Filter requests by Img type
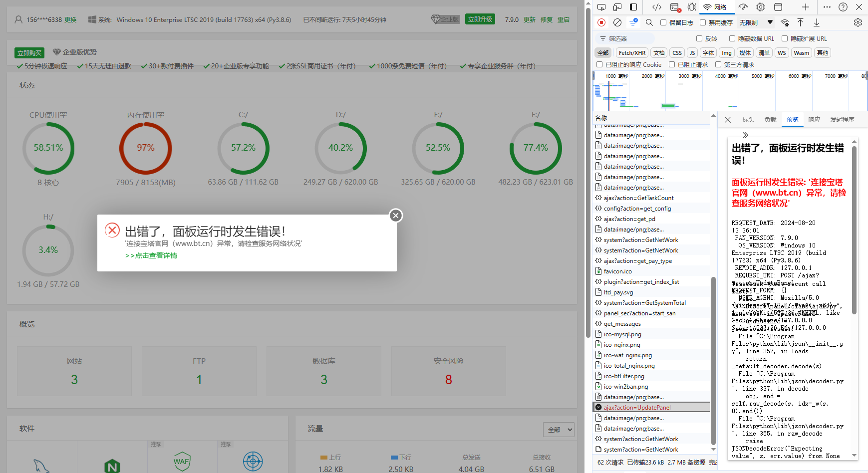 [727, 53]
